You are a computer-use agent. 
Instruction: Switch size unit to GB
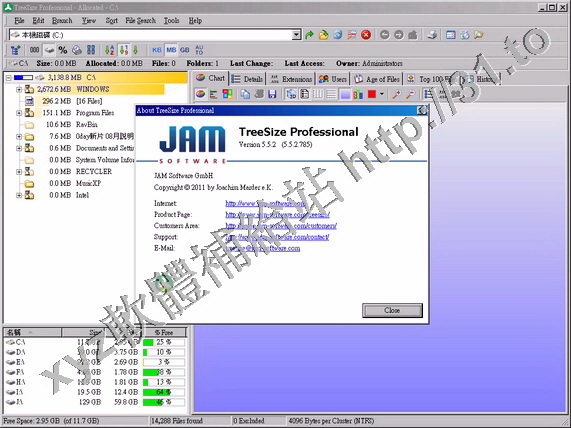[x=185, y=50]
